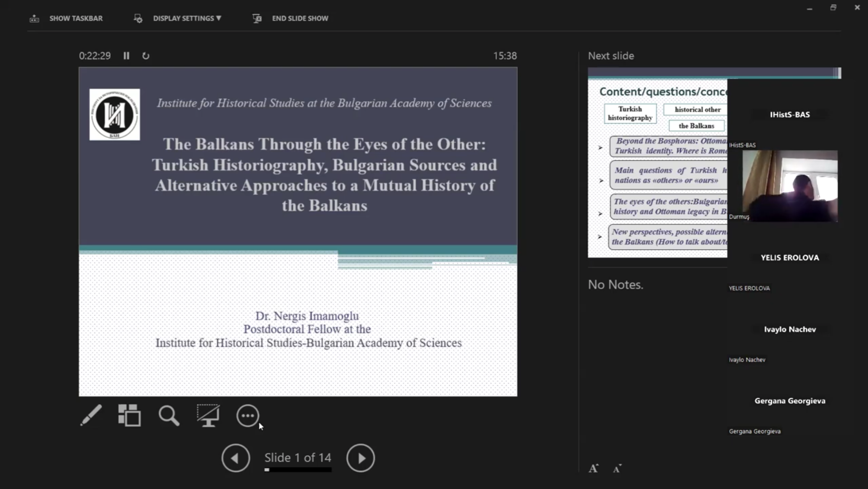Return to the previous slide arrow
The width and height of the screenshot is (868, 489).
coord(236,458)
